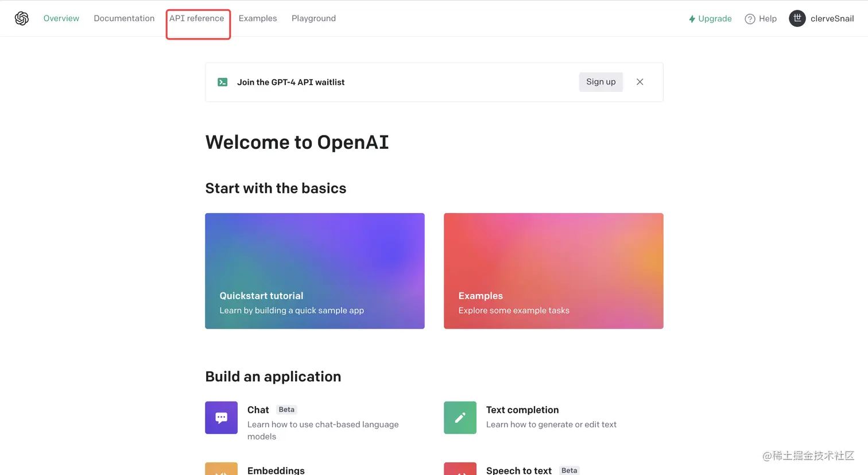This screenshot has height=475, width=868.
Task: Click the clerveSnail user avatar
Action: [x=797, y=18]
